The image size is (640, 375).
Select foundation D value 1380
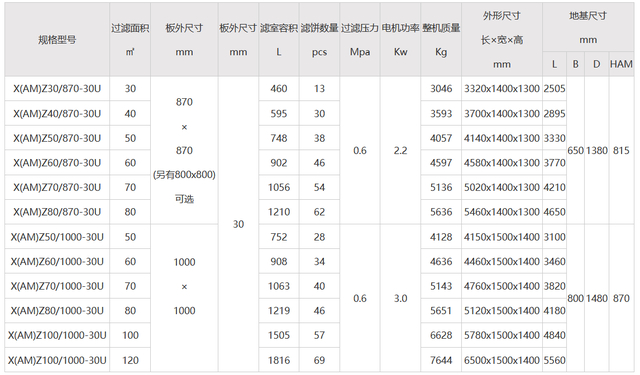tap(597, 151)
